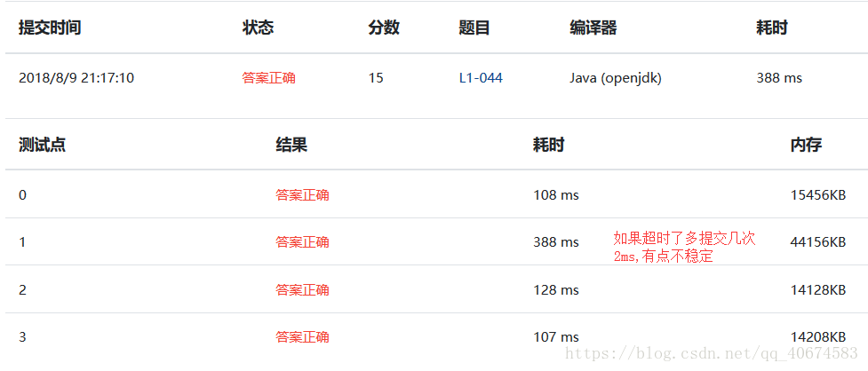Image resolution: width=868 pixels, height=371 pixels.
Task: Select the 44156KB memory value
Action: pos(818,242)
